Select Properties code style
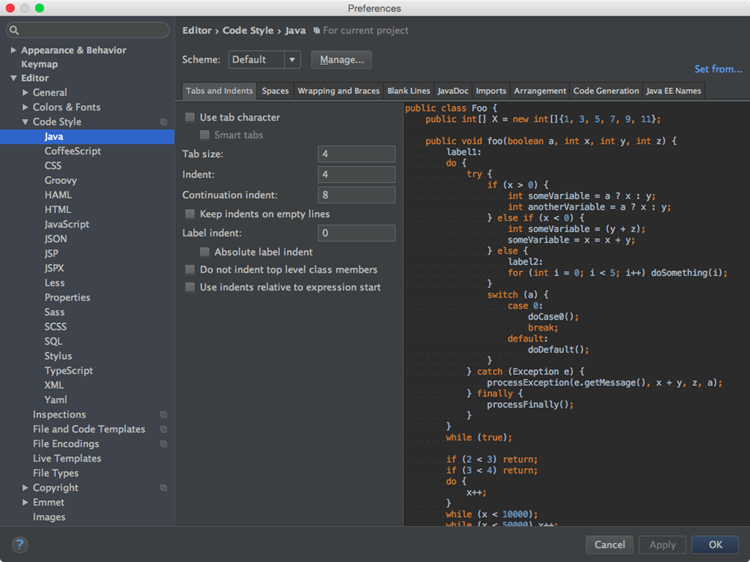This screenshot has width=750, height=562. 67,298
